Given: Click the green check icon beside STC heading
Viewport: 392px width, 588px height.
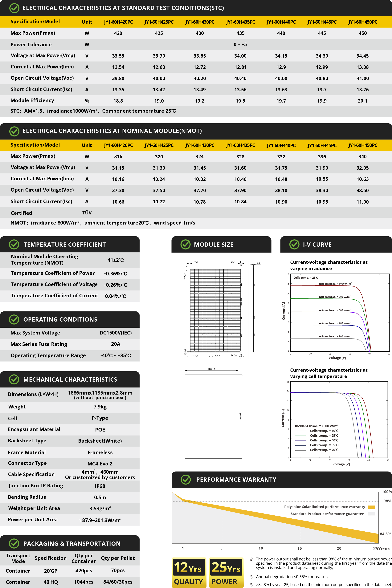Looking at the screenshot, I should coord(14,8).
